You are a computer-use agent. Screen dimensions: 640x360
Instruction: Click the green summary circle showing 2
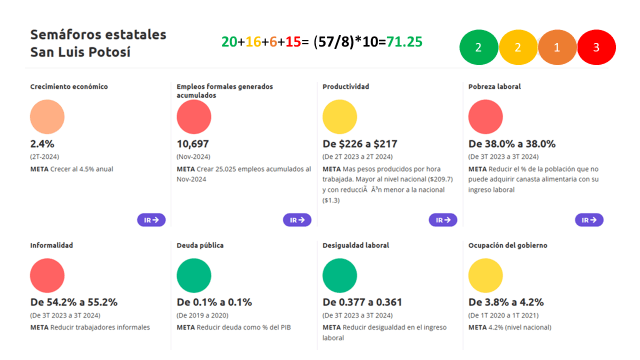[479, 47]
